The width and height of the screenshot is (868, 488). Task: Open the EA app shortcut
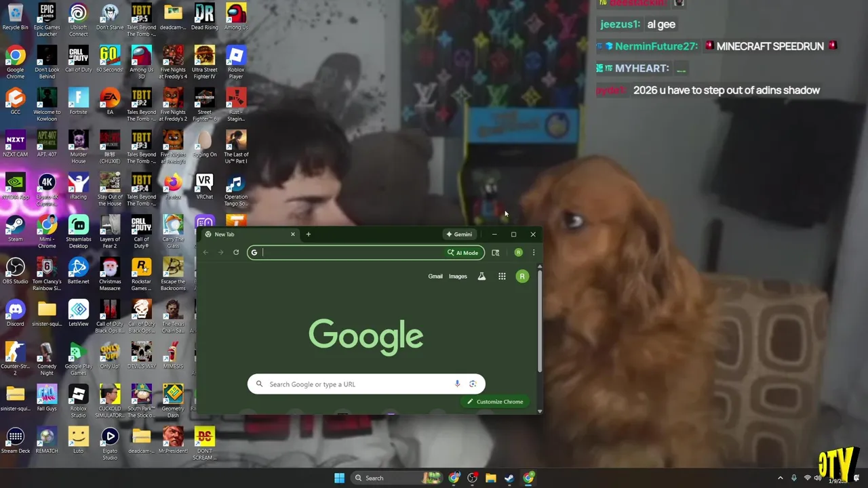click(110, 102)
